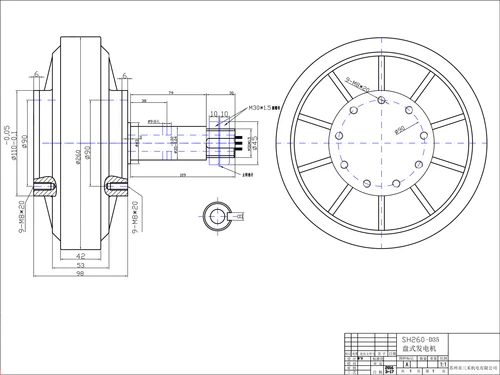Select the 1:1 scale cell in title block
This screenshot has height=375, width=500.
443,365
